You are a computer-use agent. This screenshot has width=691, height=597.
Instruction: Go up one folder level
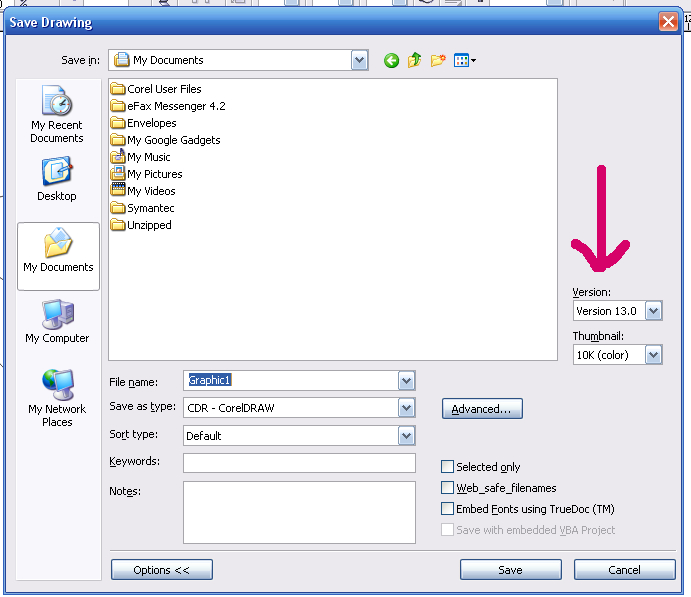coord(414,60)
